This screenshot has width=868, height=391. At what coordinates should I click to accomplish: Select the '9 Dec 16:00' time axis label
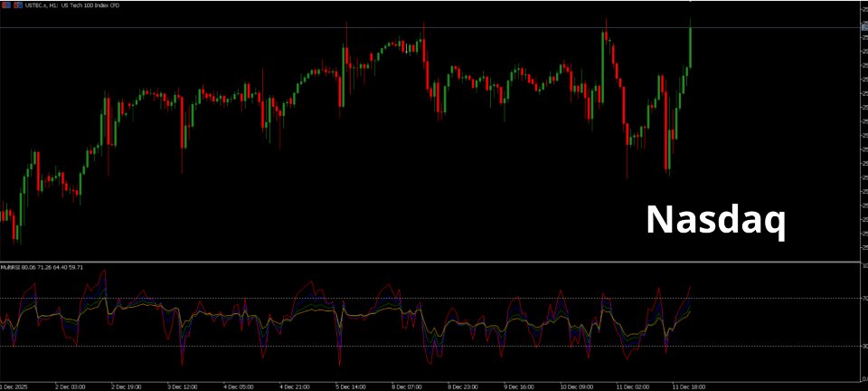[518, 386]
